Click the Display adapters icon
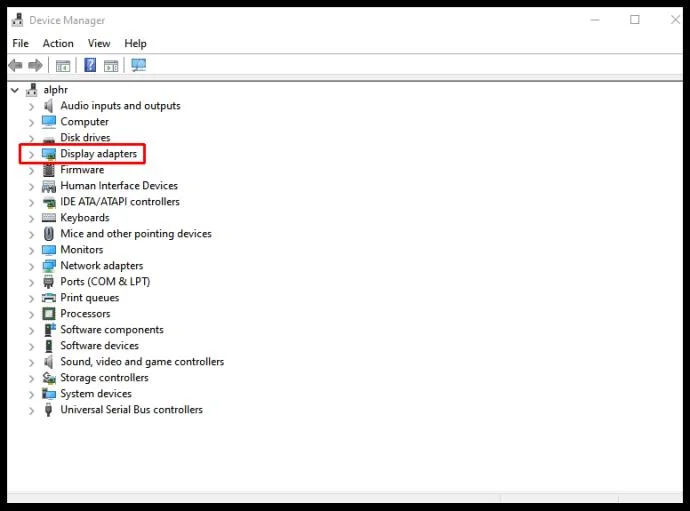Screen dimensions: 690x511 click(49, 154)
